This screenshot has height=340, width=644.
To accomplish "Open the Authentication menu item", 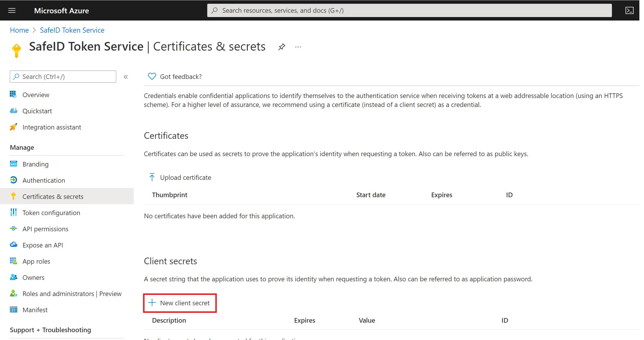I will (x=44, y=180).
